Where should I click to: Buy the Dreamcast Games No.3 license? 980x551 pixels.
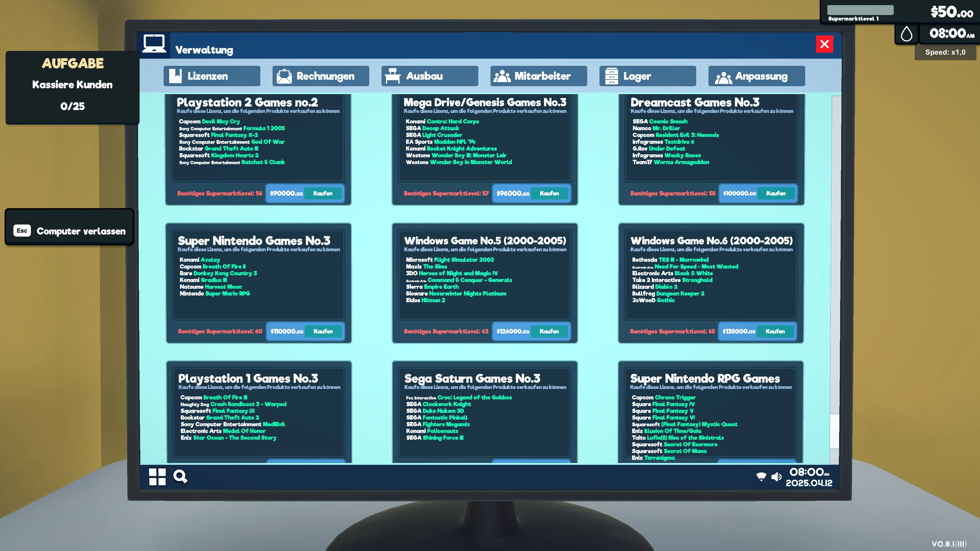(776, 193)
